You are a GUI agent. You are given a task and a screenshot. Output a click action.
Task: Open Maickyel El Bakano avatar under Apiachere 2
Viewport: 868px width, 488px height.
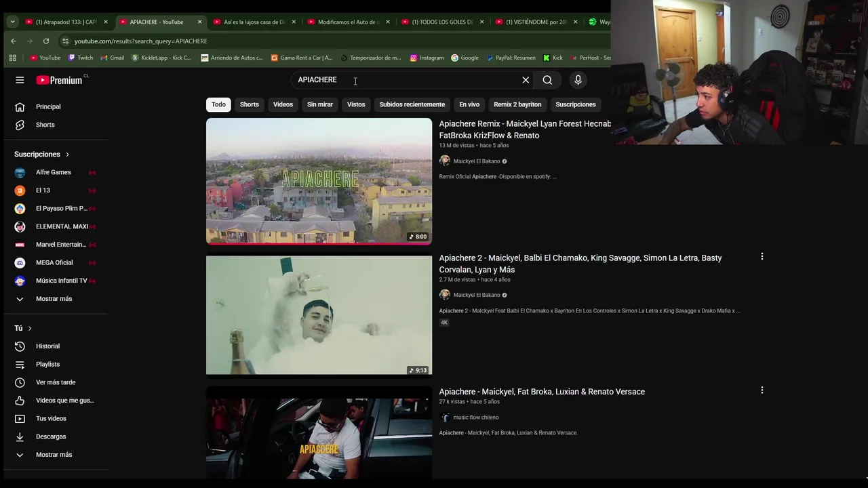(x=445, y=295)
